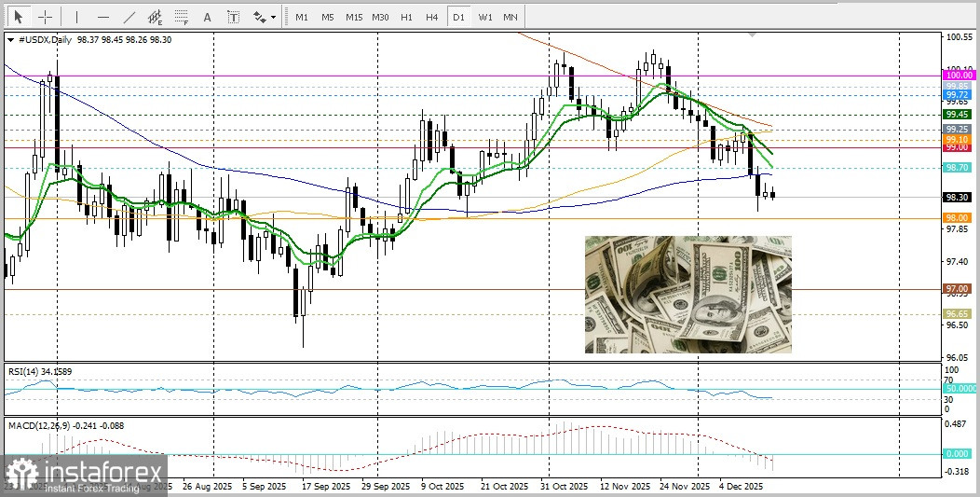The image size is (980, 497).
Task: Click the RSI 50.0000 level label
Action: [959, 388]
